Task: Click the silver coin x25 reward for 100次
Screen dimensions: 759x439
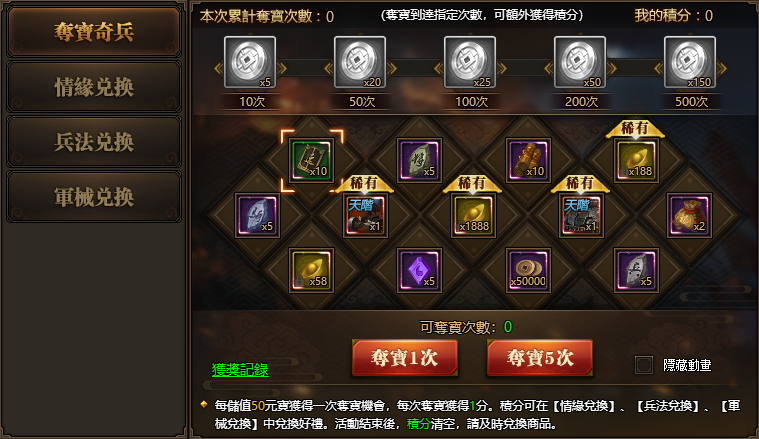Action: coord(470,62)
